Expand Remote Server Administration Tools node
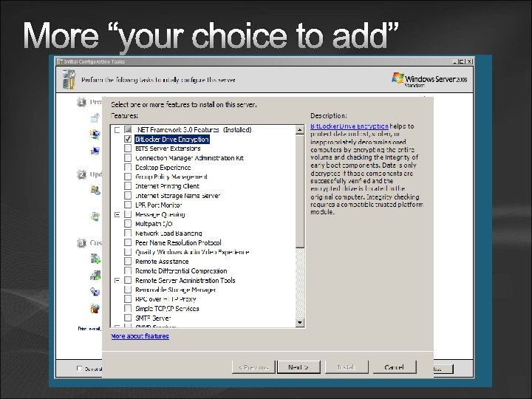 click(117, 280)
